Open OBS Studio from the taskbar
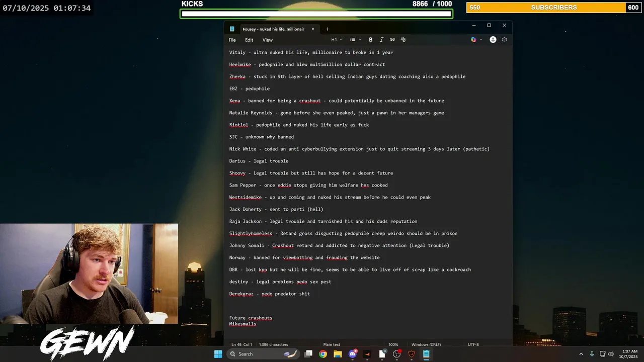 tap(397, 354)
